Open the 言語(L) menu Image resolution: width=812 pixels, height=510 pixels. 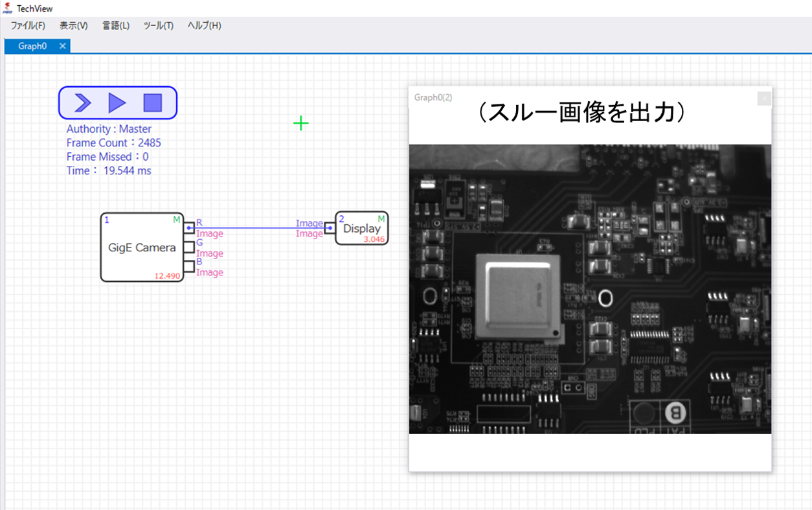115,26
